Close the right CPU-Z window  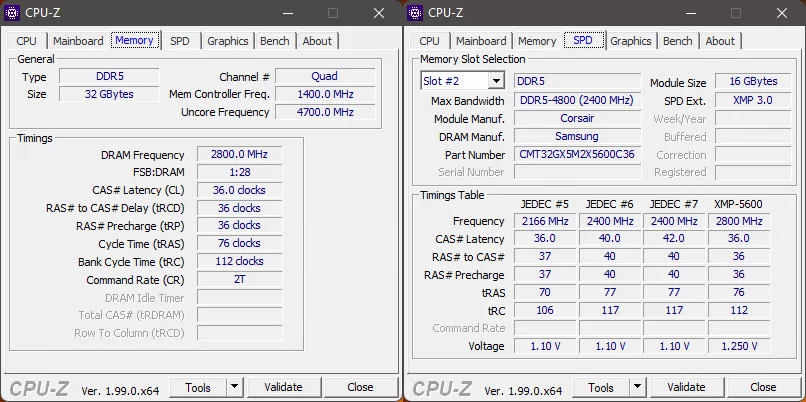[782, 13]
